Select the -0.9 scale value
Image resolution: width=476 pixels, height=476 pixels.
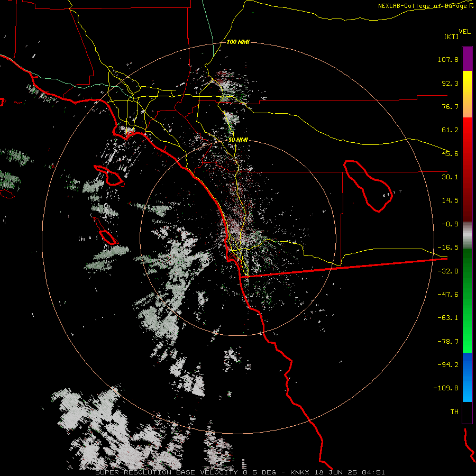tap(450, 224)
